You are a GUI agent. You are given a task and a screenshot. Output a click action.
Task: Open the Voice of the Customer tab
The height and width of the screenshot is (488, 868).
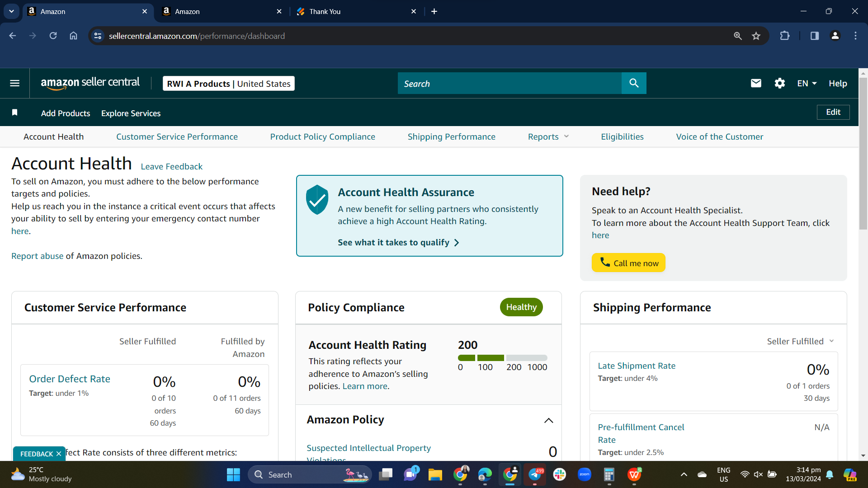(719, 136)
